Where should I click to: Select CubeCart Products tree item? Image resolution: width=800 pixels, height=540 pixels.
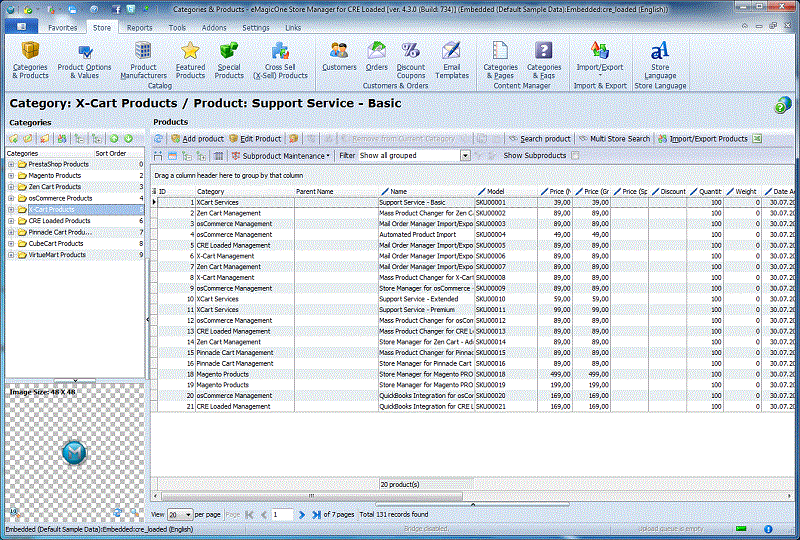[56, 243]
